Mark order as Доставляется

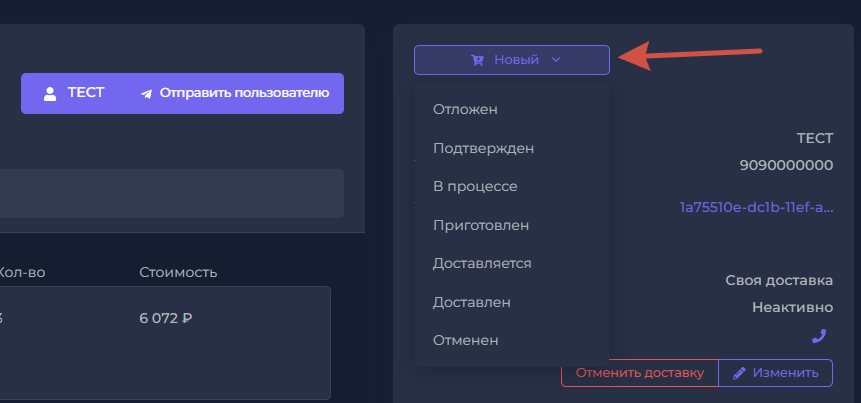point(482,263)
